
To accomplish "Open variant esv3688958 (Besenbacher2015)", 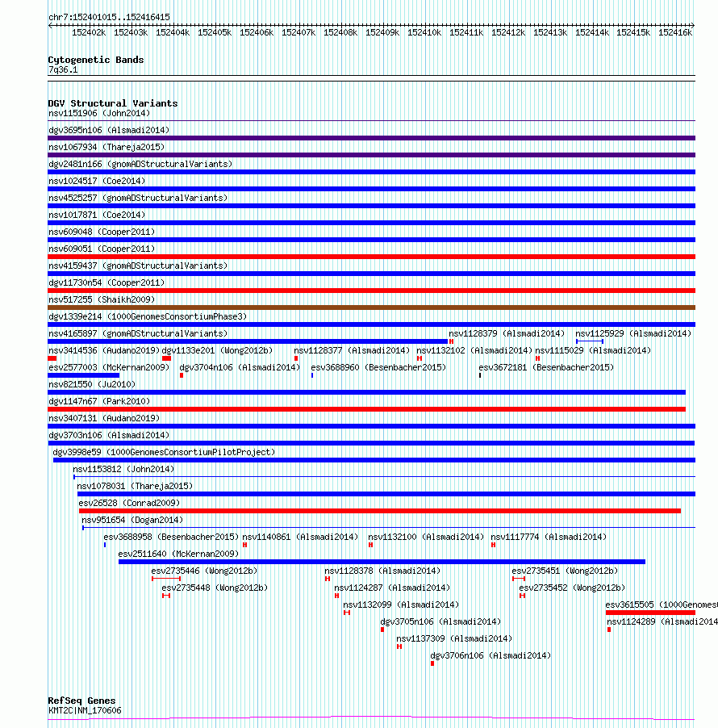I will point(171,537).
